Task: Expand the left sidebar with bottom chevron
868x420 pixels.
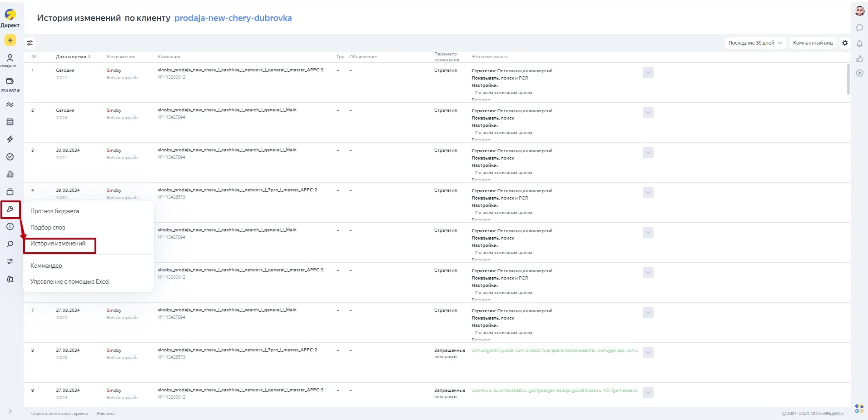Action: coord(10,411)
